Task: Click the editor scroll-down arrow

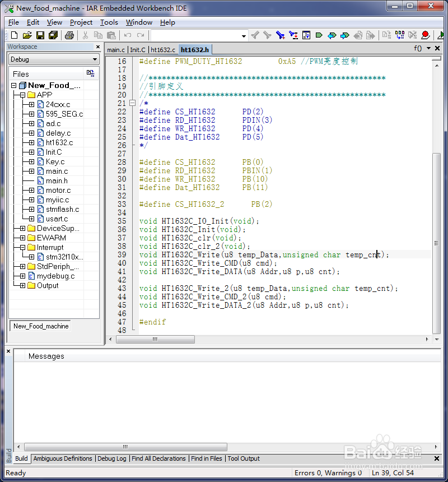Action: 437,340
